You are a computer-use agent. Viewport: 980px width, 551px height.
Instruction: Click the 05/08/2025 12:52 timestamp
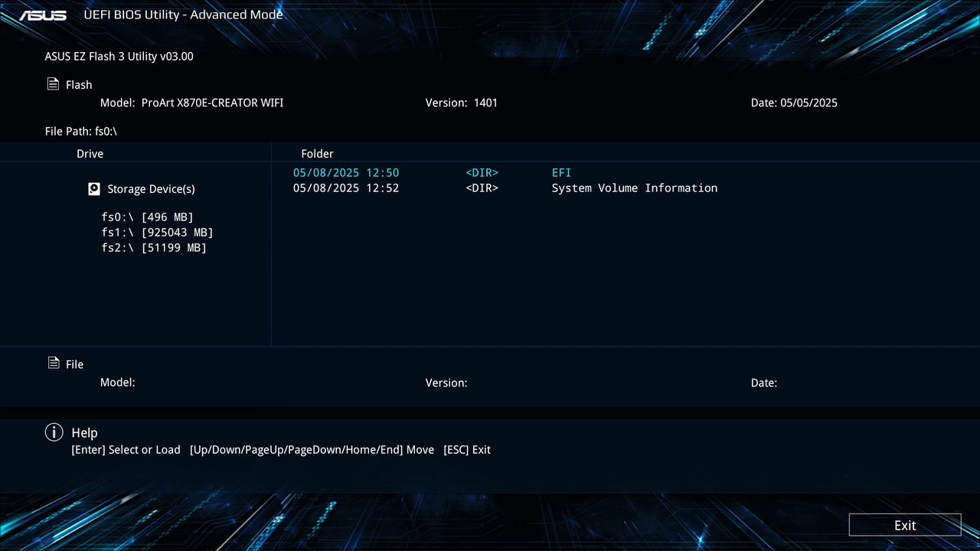pos(346,188)
